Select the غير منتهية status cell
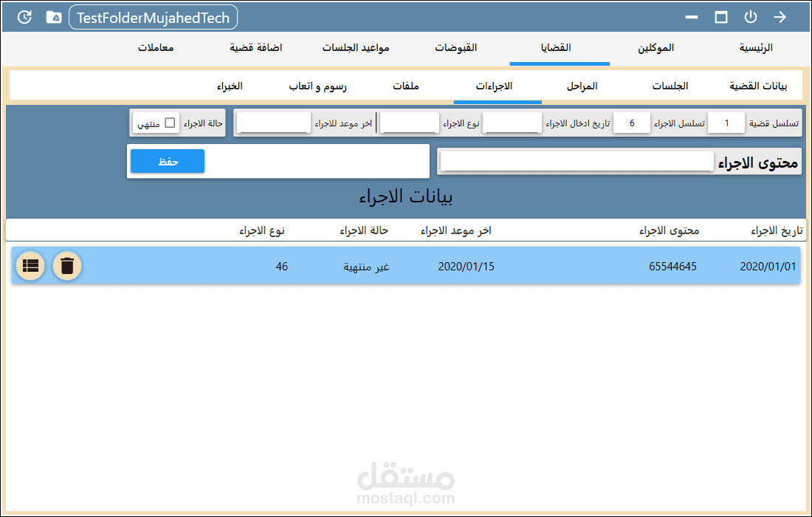The width and height of the screenshot is (812, 517). [x=366, y=267]
